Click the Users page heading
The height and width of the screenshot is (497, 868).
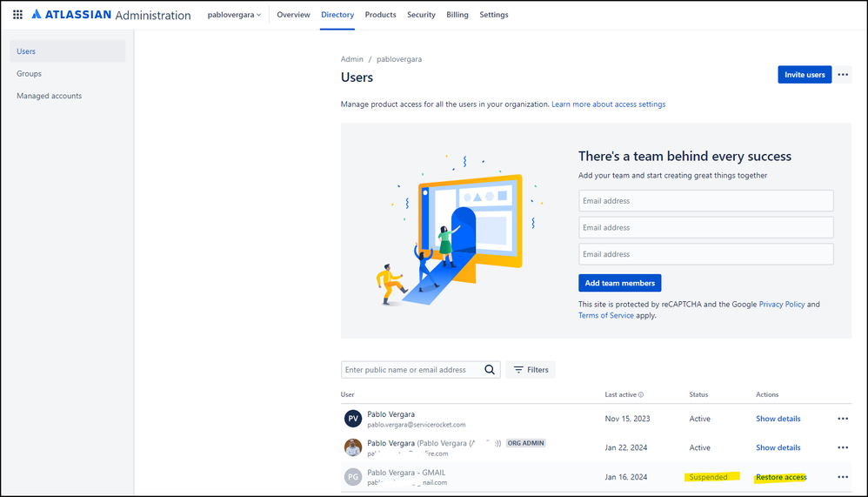(357, 77)
